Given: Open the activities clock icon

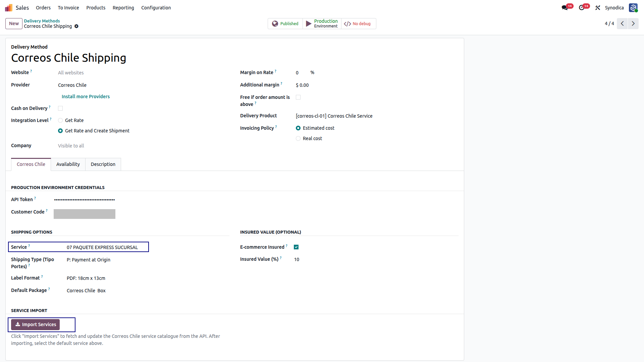Looking at the screenshot, I should point(582,8).
